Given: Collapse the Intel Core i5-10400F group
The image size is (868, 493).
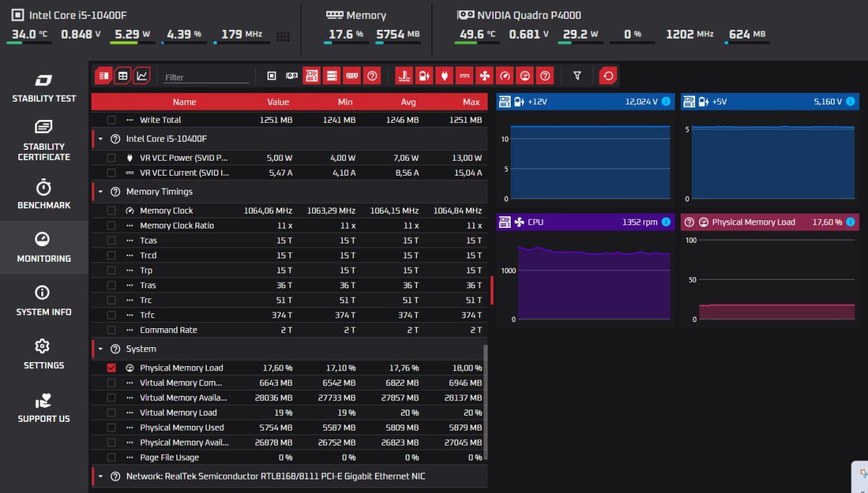Looking at the screenshot, I should (x=100, y=139).
